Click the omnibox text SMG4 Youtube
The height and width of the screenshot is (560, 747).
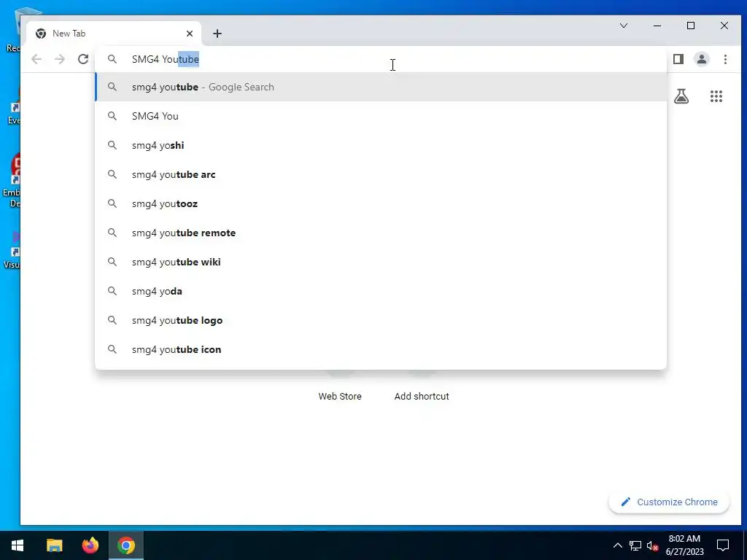(166, 59)
